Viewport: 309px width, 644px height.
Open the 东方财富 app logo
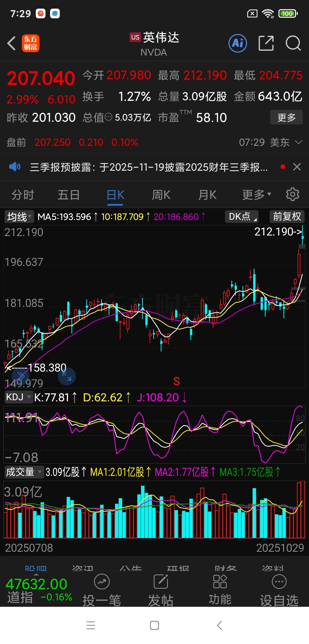pos(31,43)
